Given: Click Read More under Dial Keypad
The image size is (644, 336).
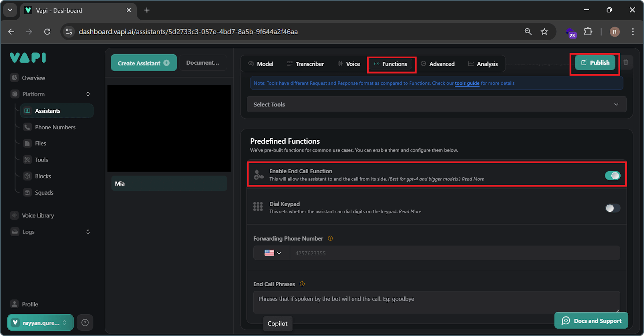Looking at the screenshot, I should pos(410,211).
